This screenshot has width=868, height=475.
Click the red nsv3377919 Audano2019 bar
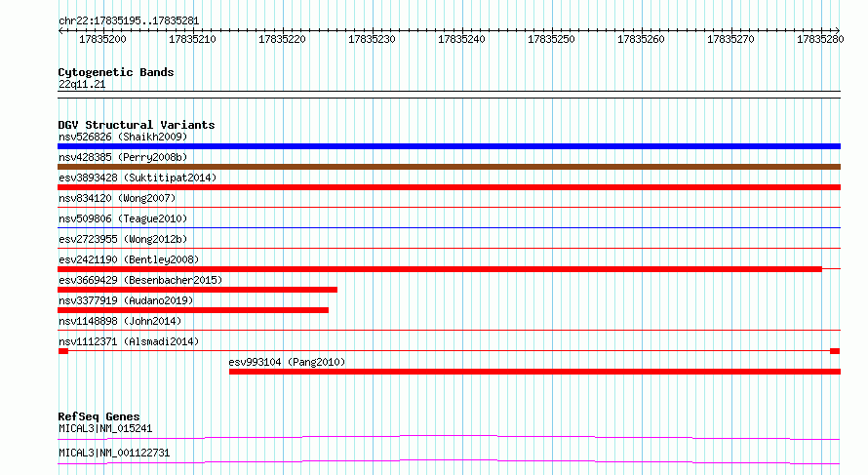coord(193,310)
